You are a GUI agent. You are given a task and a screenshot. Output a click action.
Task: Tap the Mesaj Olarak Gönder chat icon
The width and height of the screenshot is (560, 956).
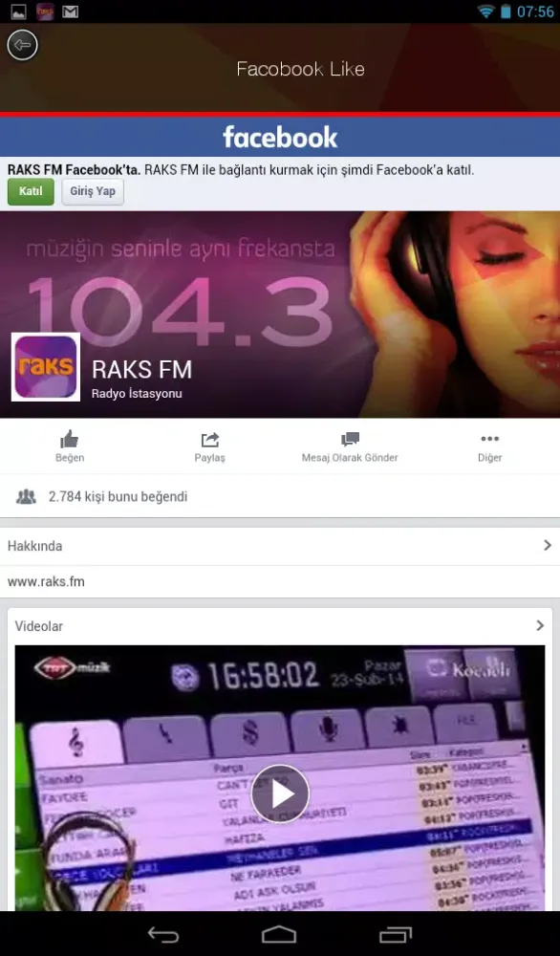350,439
